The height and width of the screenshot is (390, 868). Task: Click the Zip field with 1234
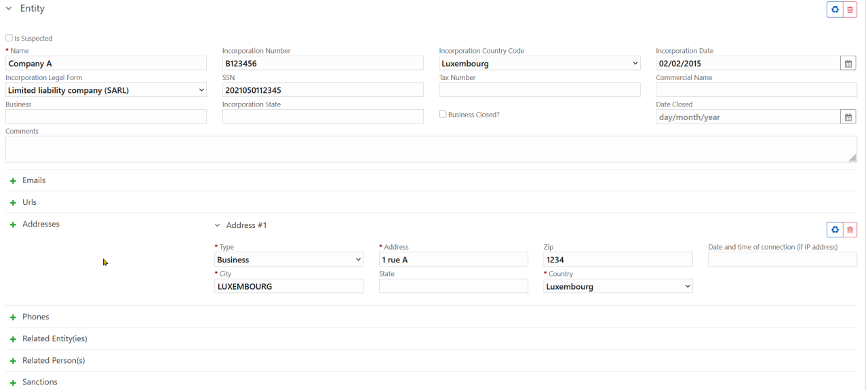618,260
